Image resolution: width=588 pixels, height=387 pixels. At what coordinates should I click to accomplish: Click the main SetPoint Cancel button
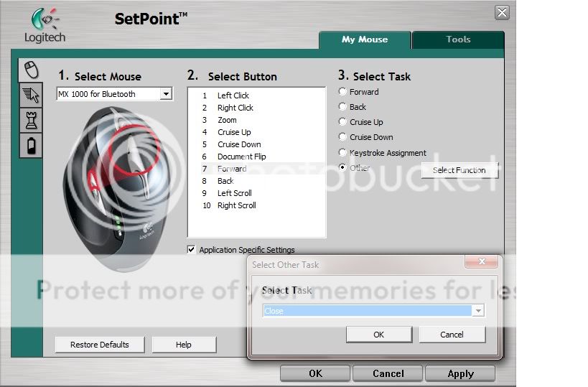pyautogui.click(x=388, y=373)
